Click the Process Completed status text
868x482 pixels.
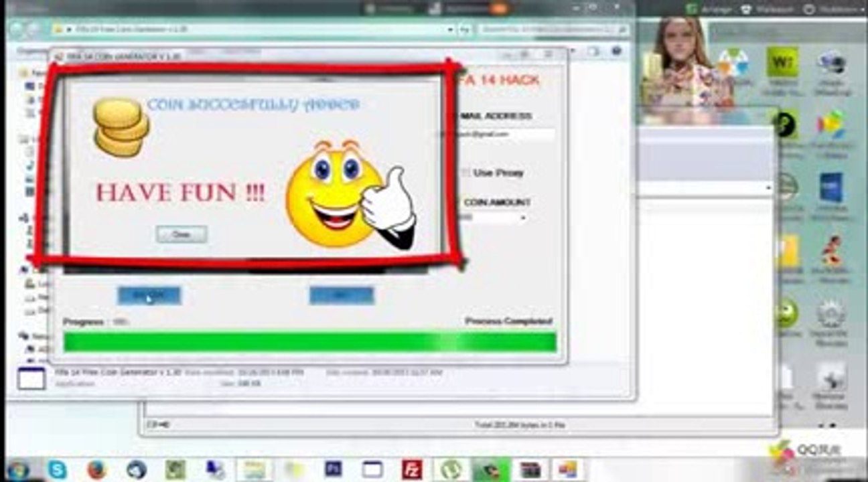(x=509, y=322)
